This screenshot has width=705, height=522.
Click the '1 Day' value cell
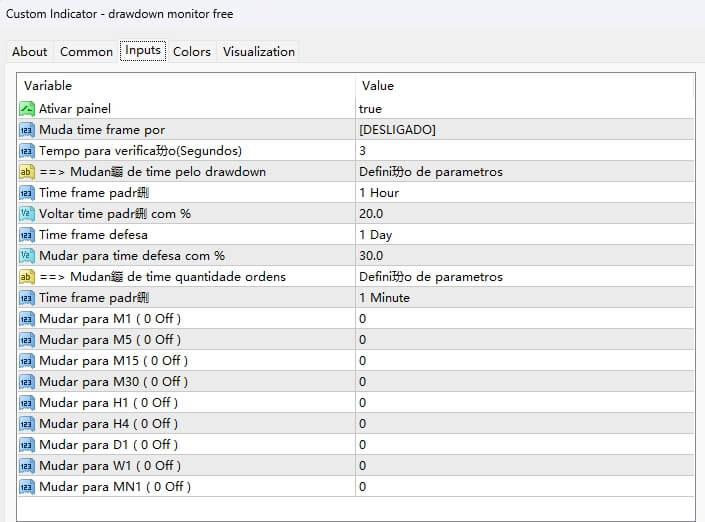525,235
